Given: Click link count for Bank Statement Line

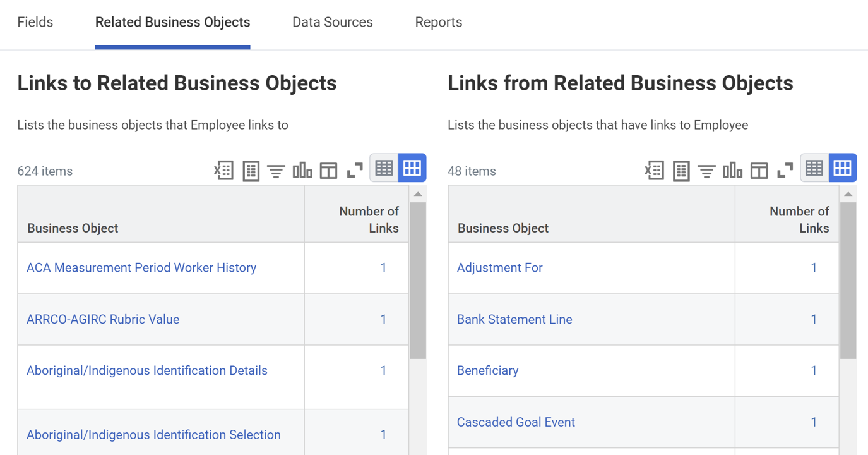Looking at the screenshot, I should pos(814,319).
